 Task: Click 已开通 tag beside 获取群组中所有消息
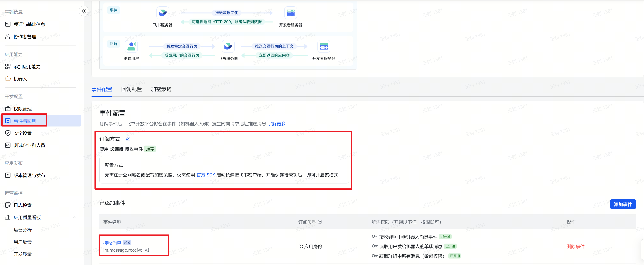[455, 256]
